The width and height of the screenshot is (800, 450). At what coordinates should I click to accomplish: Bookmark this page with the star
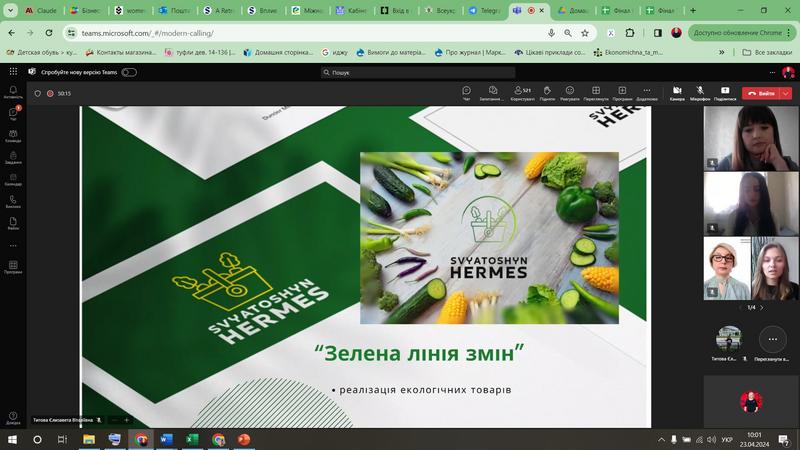click(x=585, y=33)
